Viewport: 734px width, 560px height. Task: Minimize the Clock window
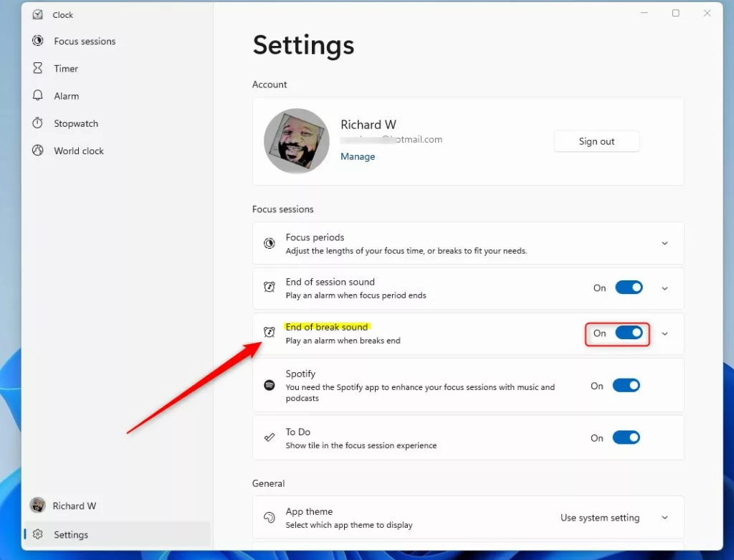click(x=644, y=13)
